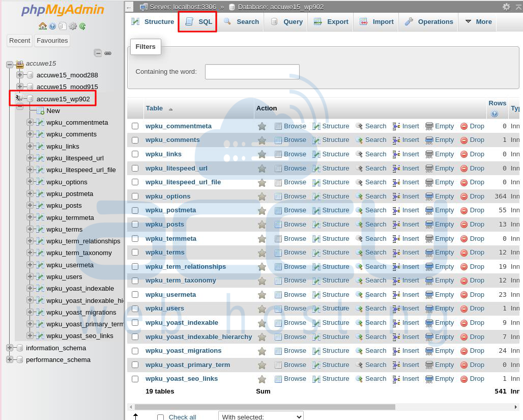Expand the information_schema database node
The width and height of the screenshot is (523, 420).
tap(10, 348)
